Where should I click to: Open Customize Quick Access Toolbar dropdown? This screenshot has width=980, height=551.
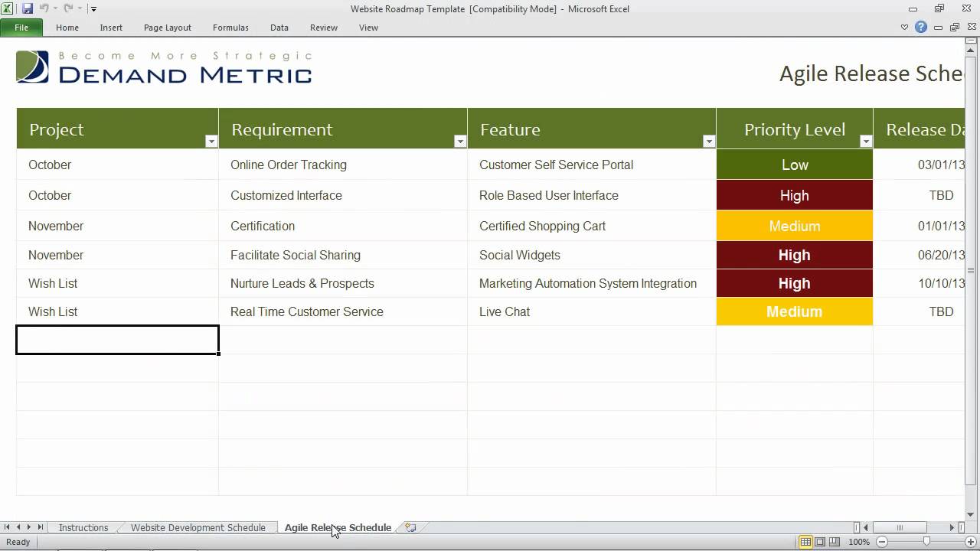click(93, 9)
